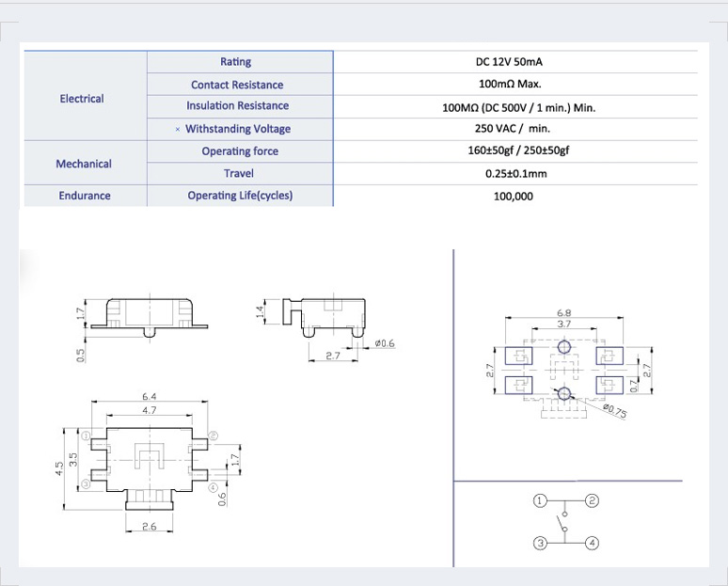Click the value "DC 12V 50mA"
Image resolution: width=728 pixels, height=586 pixels.
[509, 62]
